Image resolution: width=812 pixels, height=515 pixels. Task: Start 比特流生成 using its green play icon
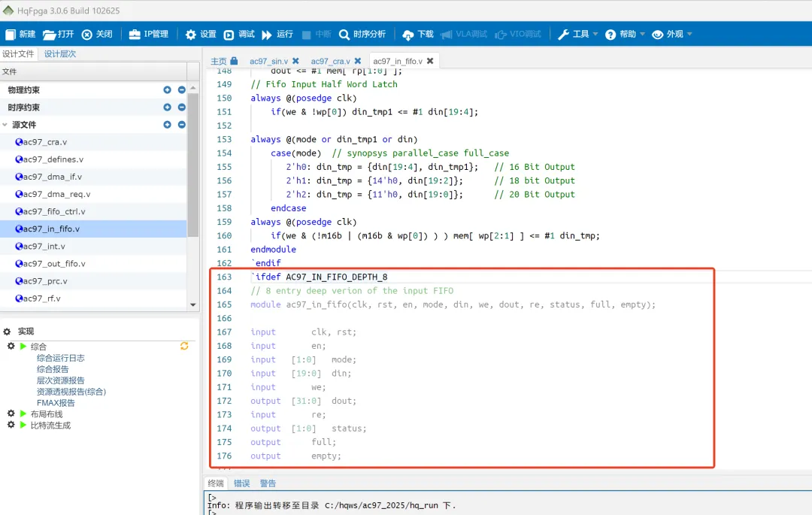[23, 425]
